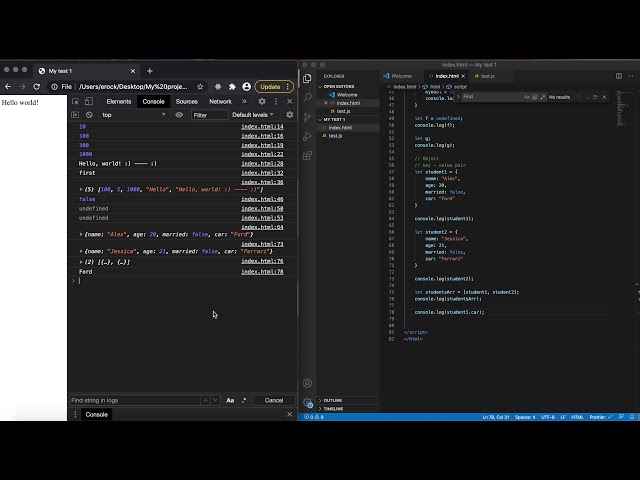Open the VS Code Manage gear

coord(307,402)
